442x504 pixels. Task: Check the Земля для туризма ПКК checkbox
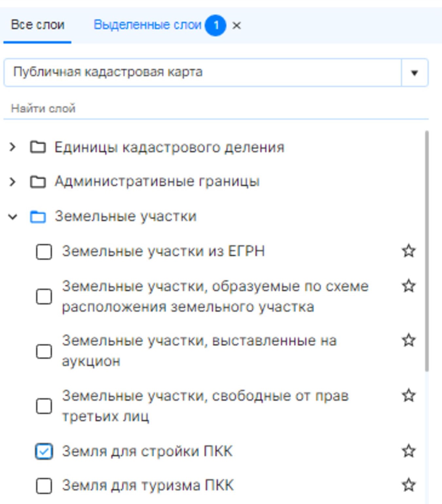tap(44, 485)
